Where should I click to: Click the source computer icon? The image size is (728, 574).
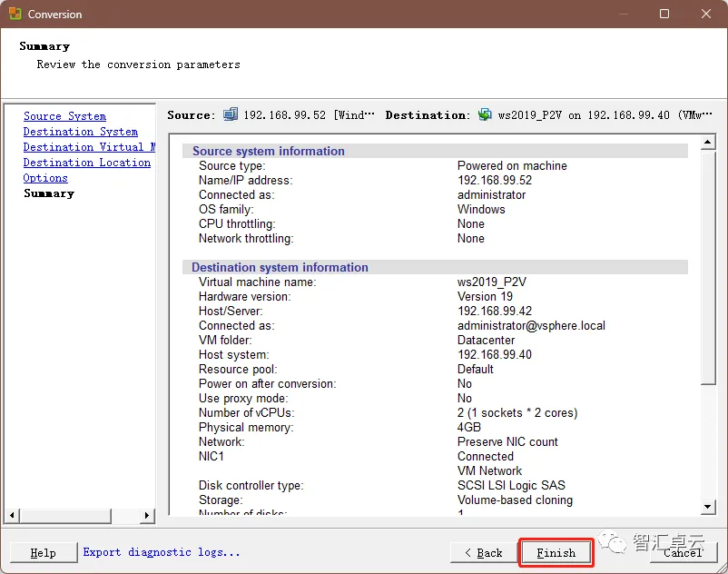click(x=231, y=114)
